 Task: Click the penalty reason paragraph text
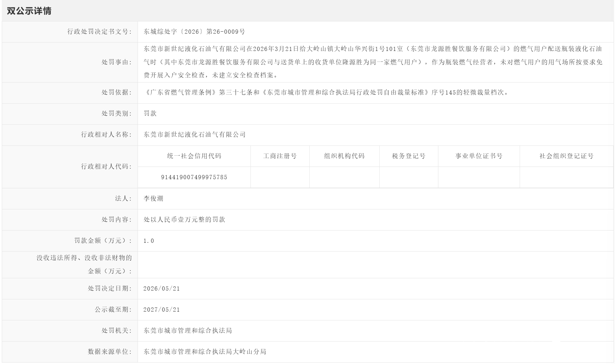373,62
